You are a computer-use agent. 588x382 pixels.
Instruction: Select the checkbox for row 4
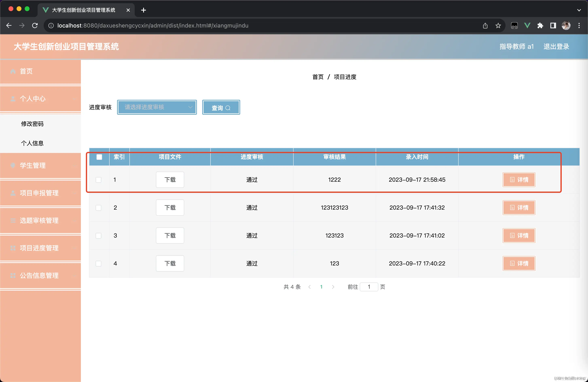[x=98, y=263]
